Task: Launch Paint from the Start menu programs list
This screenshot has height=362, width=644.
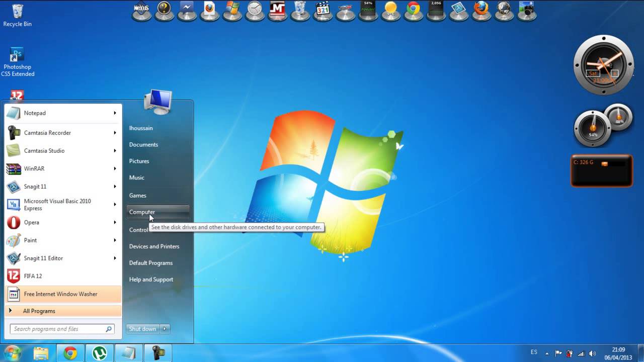Action: point(63,240)
